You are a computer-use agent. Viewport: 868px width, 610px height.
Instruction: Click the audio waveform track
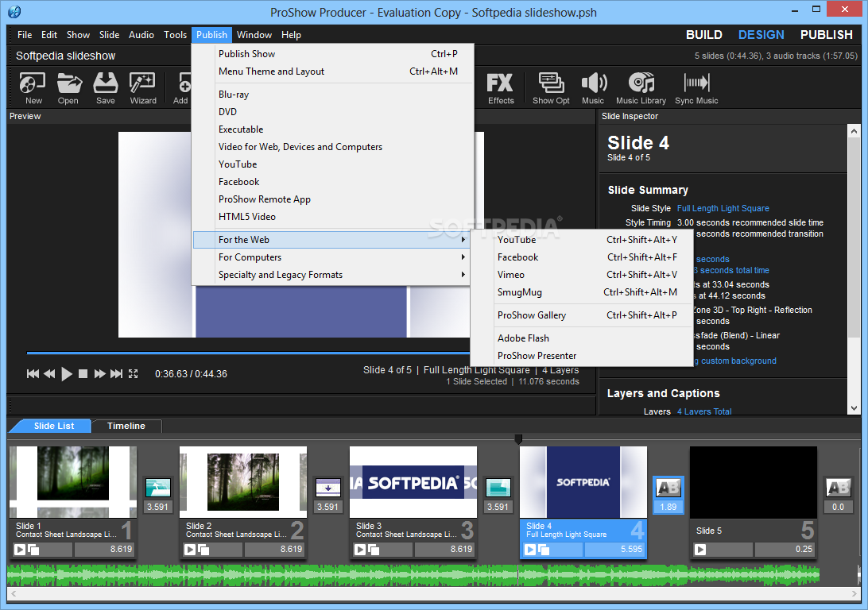413,575
